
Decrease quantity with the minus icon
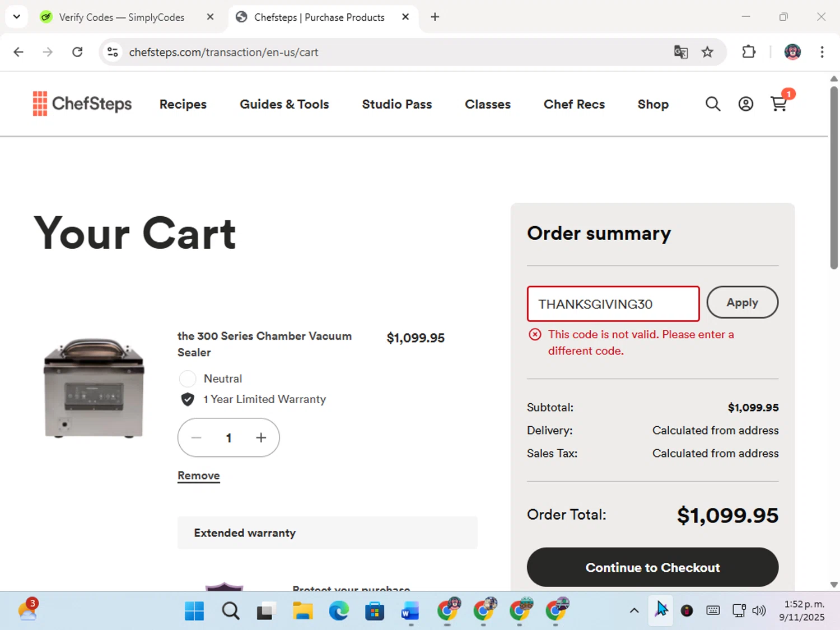coord(196,438)
